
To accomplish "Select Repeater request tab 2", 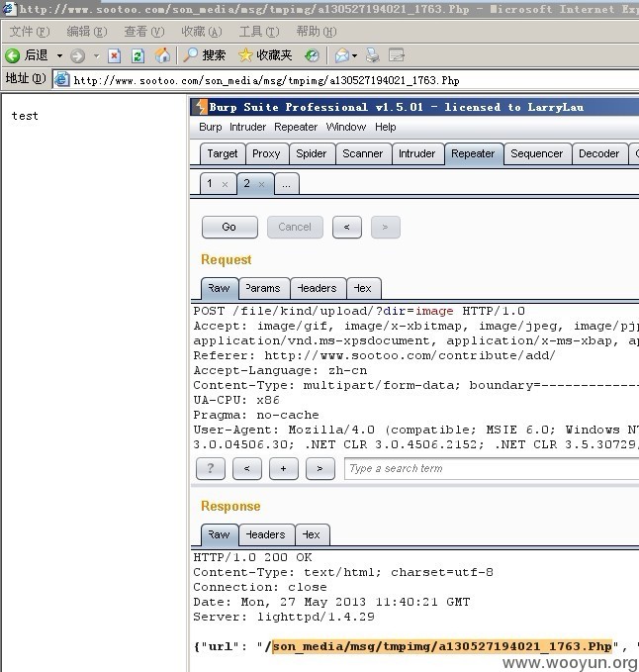I will tap(246, 183).
